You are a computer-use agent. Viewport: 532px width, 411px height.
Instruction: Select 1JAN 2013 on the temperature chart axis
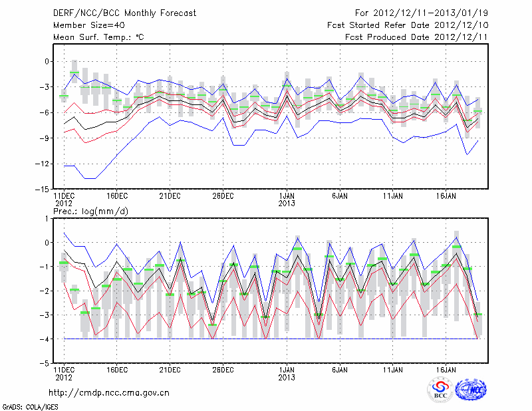287,200
